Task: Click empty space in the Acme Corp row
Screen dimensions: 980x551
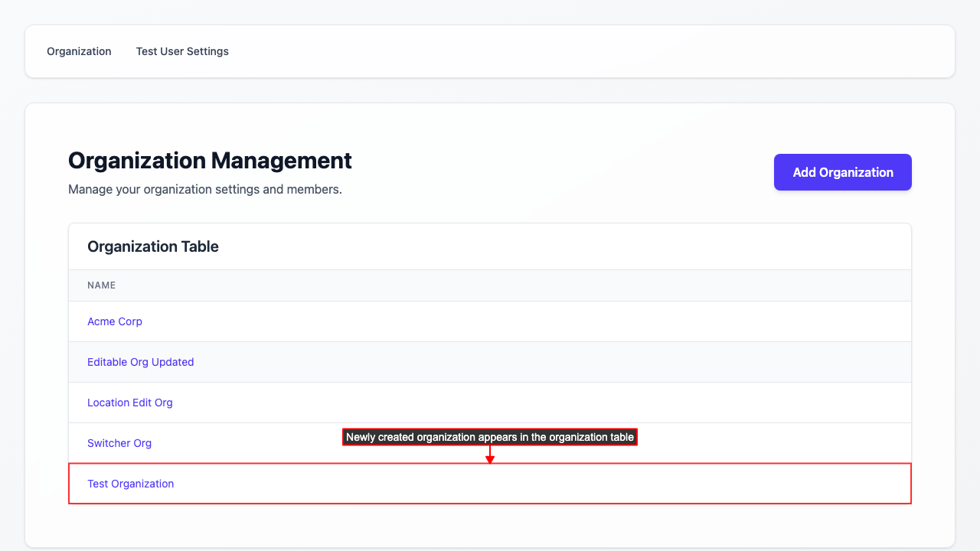Action: (536, 321)
